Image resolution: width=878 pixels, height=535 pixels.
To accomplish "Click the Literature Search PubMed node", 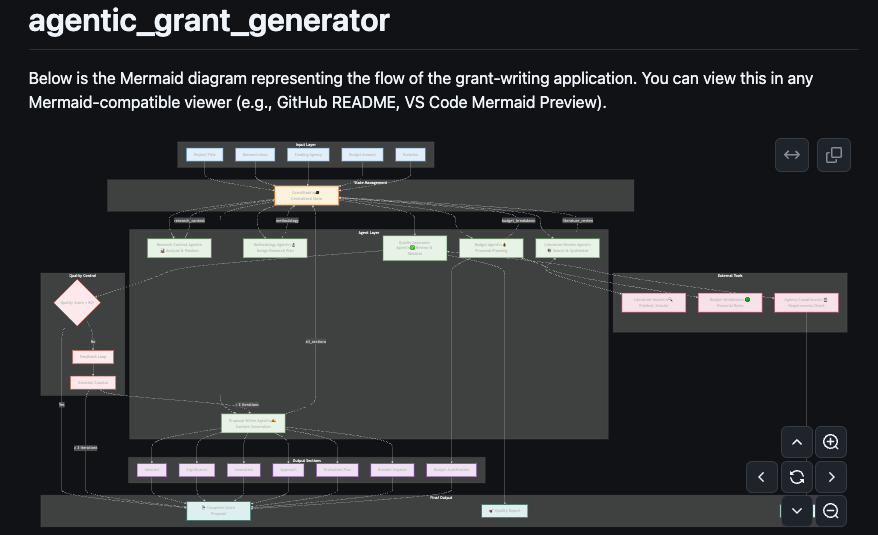I will (x=653, y=303).
